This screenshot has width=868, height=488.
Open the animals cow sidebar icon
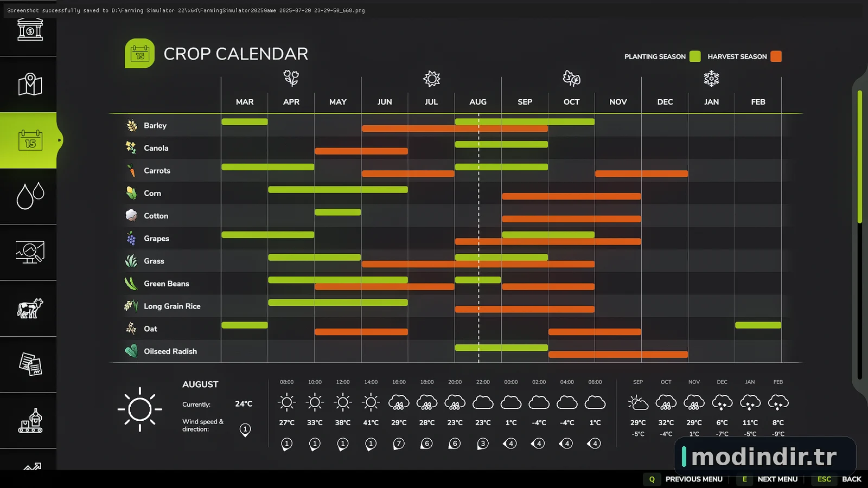tap(30, 309)
